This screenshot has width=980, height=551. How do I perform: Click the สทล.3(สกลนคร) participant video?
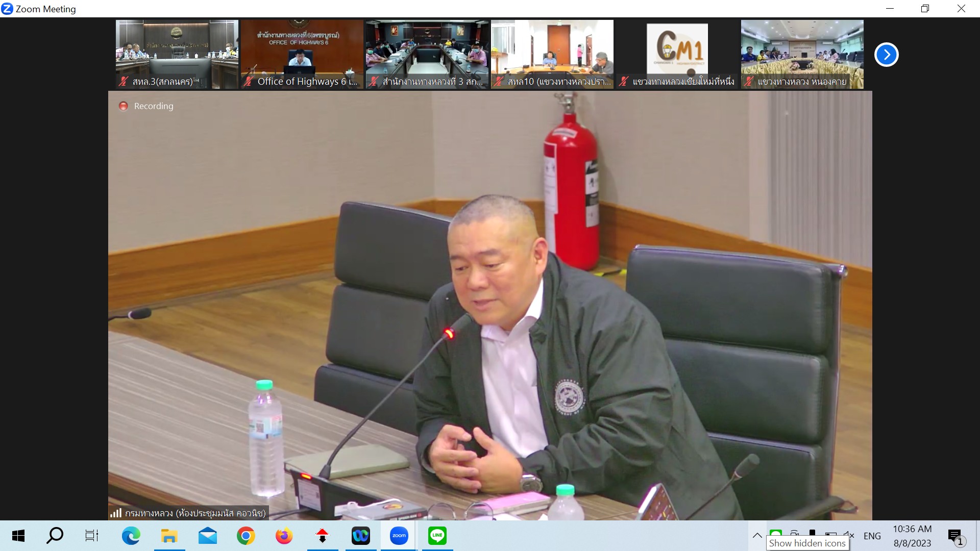click(x=177, y=54)
